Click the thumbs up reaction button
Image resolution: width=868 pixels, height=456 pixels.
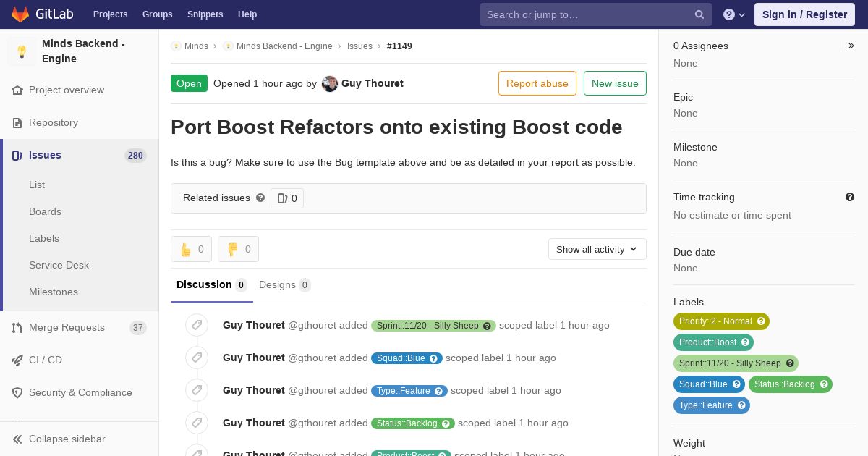pyautogui.click(x=191, y=249)
